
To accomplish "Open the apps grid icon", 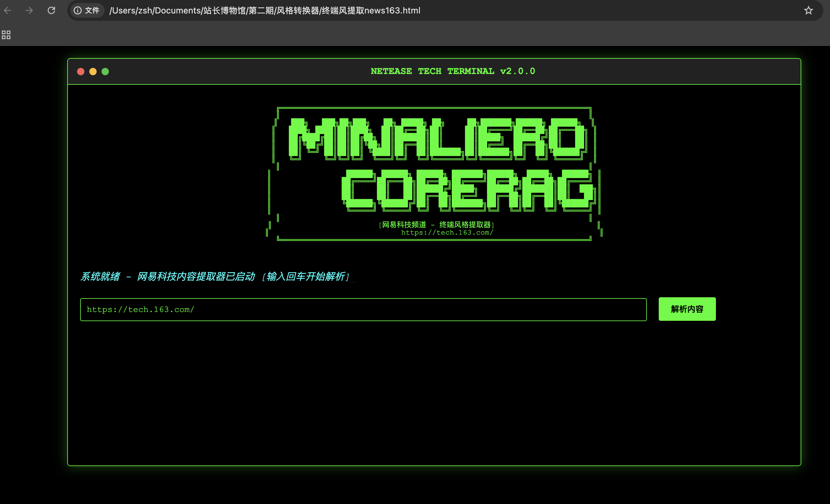I will pos(6,35).
